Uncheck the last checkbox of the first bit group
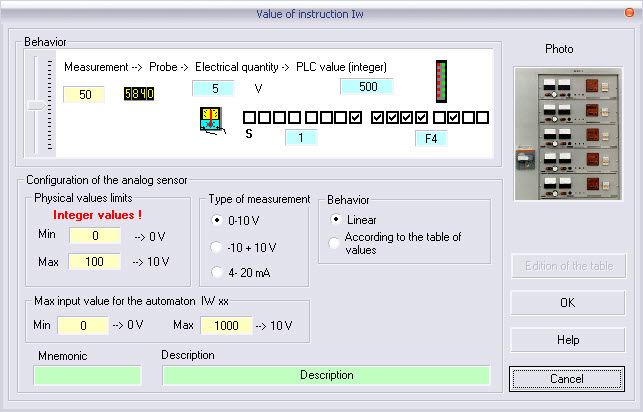The width and height of the screenshot is (643, 412). point(356,118)
